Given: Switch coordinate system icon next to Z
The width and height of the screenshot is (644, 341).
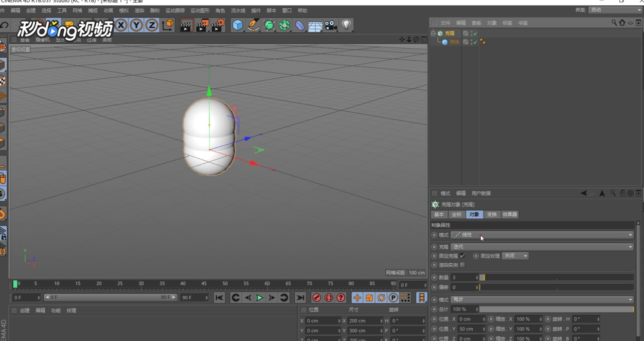Looking at the screenshot, I should point(168,25).
